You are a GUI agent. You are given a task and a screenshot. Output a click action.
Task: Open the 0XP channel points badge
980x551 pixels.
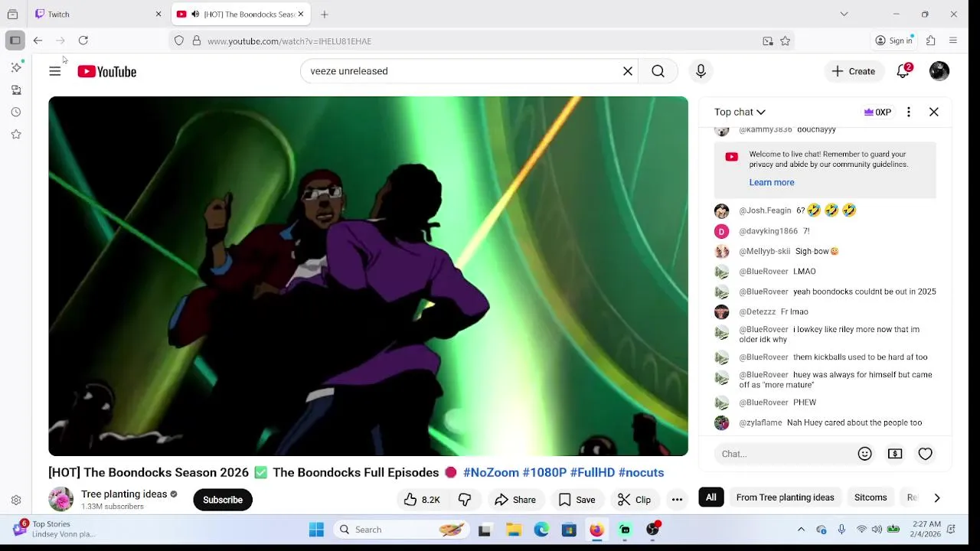[x=877, y=112]
